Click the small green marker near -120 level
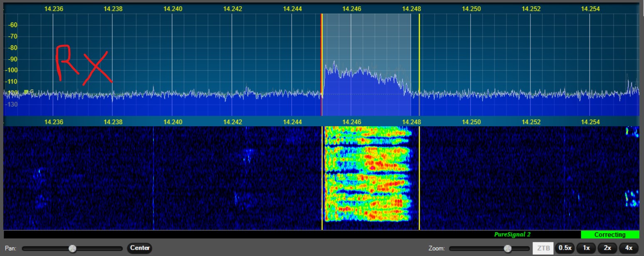The height and width of the screenshot is (256, 644). tap(26, 91)
